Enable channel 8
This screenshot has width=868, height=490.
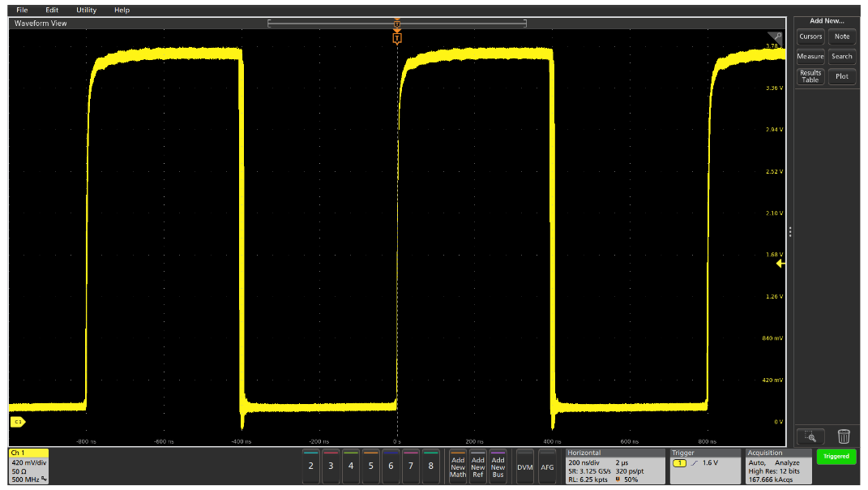coord(431,466)
